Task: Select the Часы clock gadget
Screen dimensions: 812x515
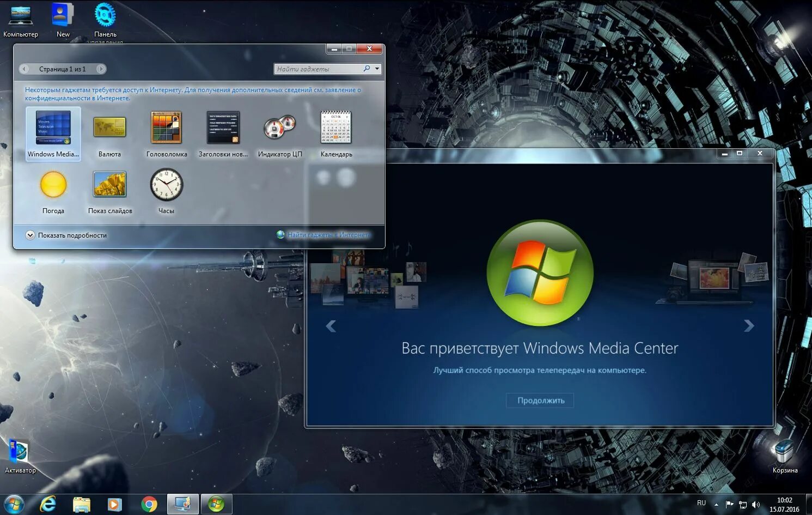Action: (x=166, y=191)
